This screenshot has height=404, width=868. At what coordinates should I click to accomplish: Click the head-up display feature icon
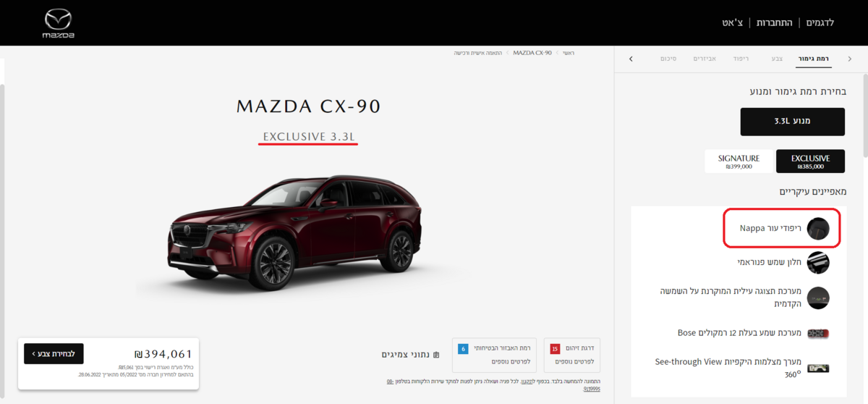(x=818, y=298)
